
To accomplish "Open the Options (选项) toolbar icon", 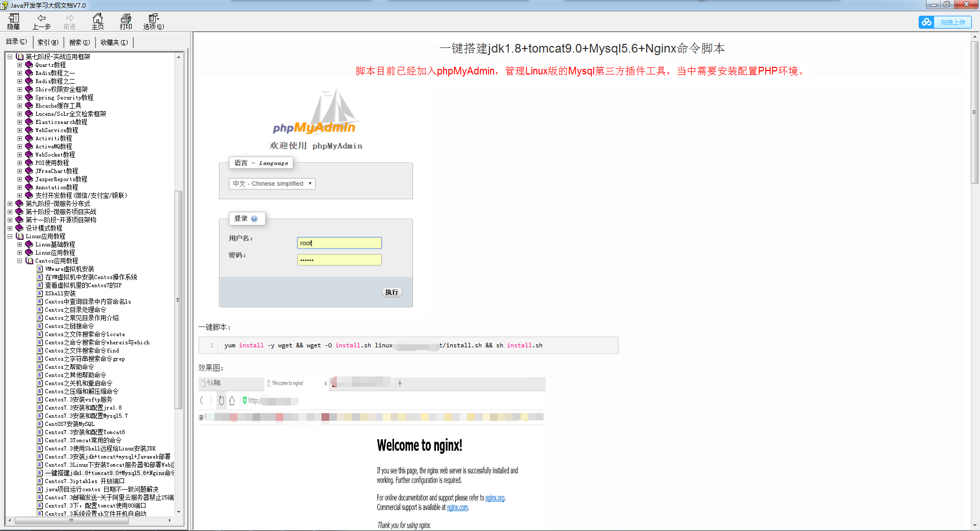I will tap(153, 21).
